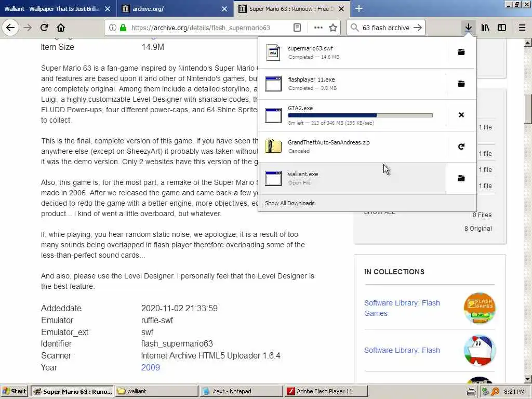This screenshot has width=532, height=399.
Task: Click the Flash Games collection thumbnail
Action: (480, 308)
